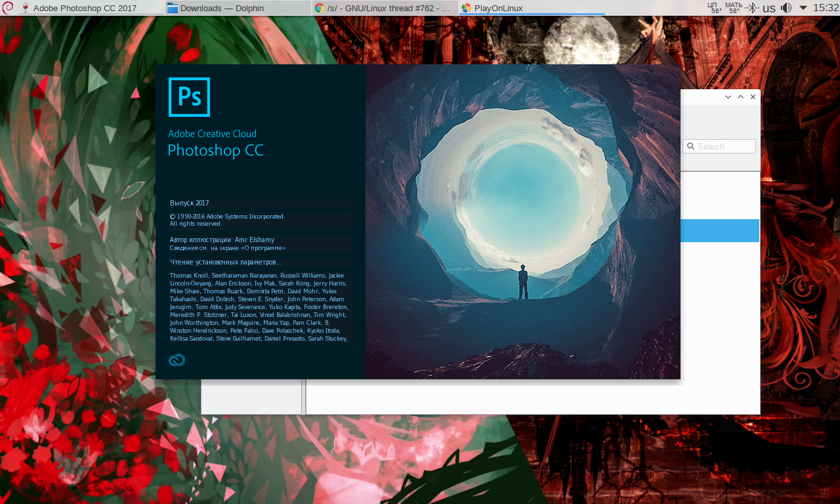The image size is (840, 504).
Task: Maximize the PlayOnLinux window
Action: pyautogui.click(x=740, y=97)
